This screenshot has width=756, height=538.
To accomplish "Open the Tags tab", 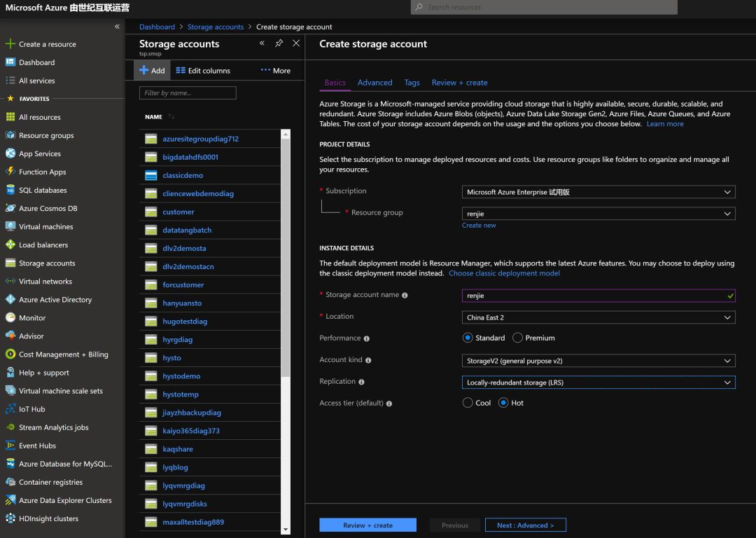I will 412,83.
